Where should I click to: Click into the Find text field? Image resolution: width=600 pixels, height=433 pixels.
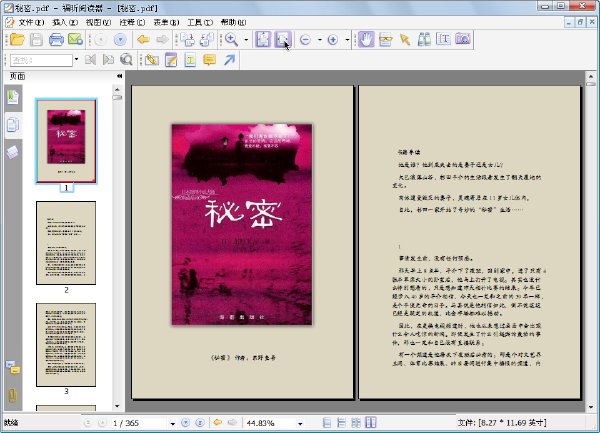click(x=41, y=60)
